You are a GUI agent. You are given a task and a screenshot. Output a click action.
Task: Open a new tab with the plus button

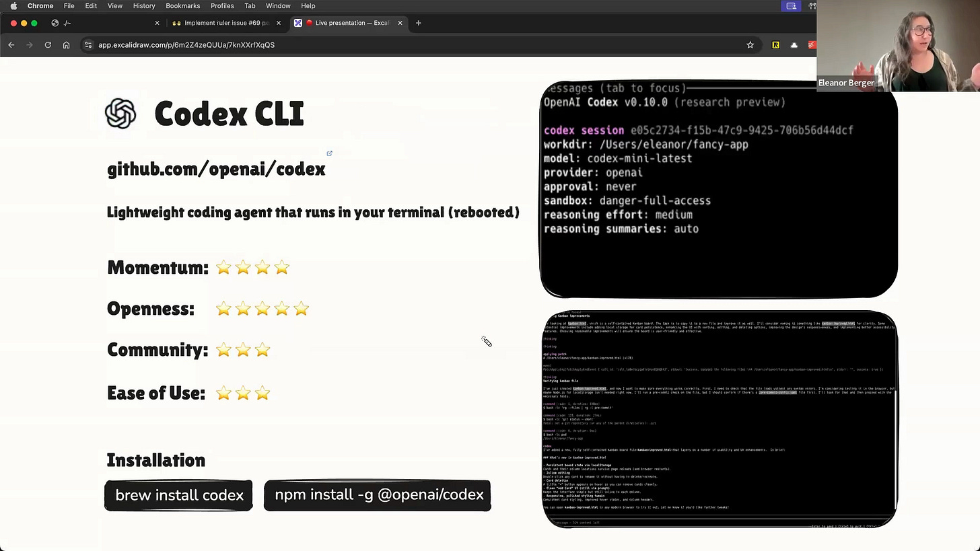click(x=418, y=22)
